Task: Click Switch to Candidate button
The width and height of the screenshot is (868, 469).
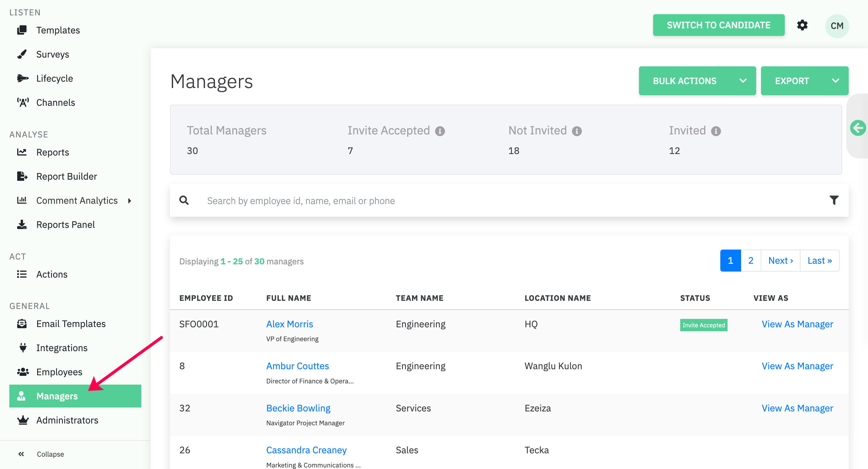Action: pos(719,25)
